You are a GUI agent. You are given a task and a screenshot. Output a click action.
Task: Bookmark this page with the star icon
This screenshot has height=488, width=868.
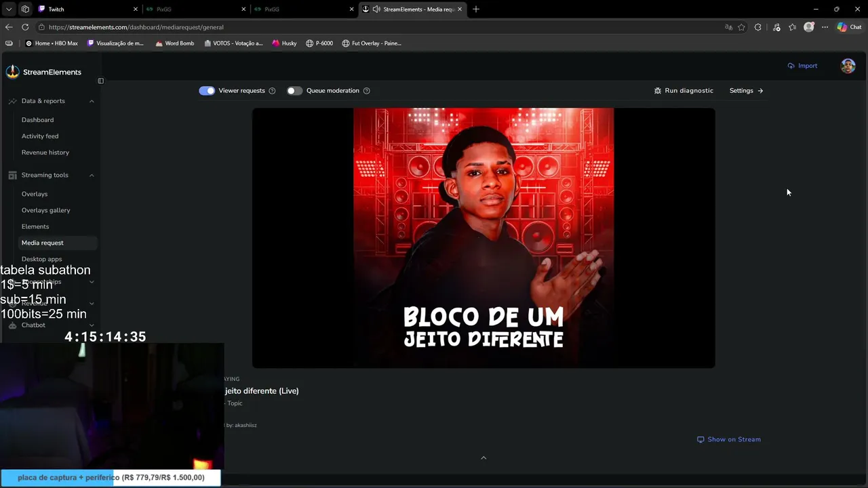pos(741,27)
